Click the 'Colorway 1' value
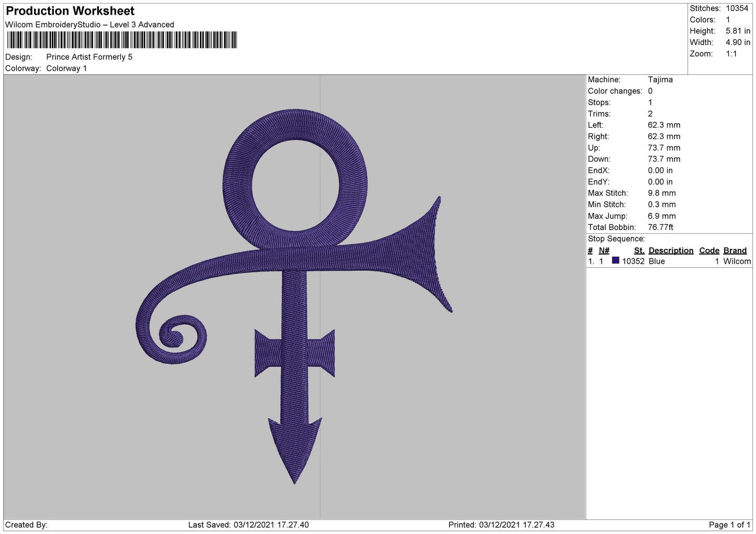 click(x=66, y=69)
